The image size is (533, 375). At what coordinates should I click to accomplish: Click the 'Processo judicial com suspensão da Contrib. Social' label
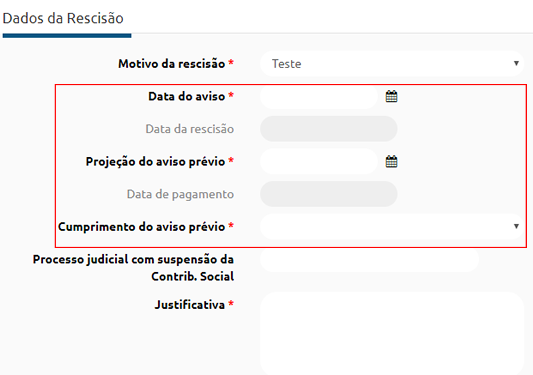click(133, 268)
